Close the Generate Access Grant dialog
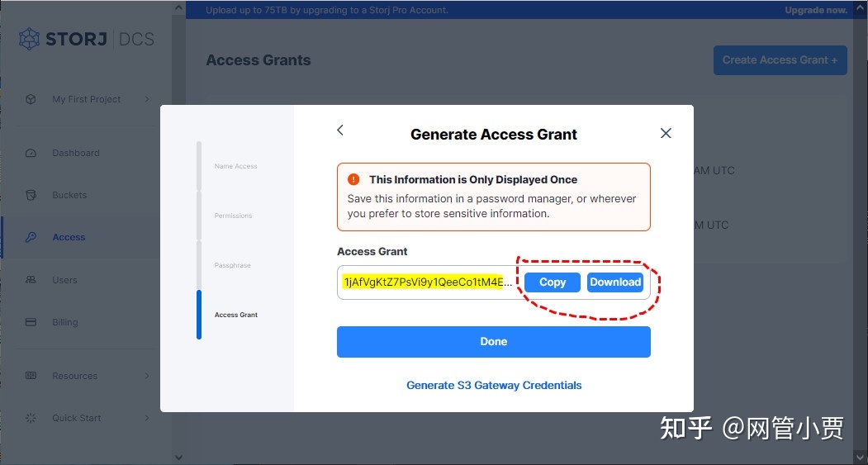 [666, 133]
